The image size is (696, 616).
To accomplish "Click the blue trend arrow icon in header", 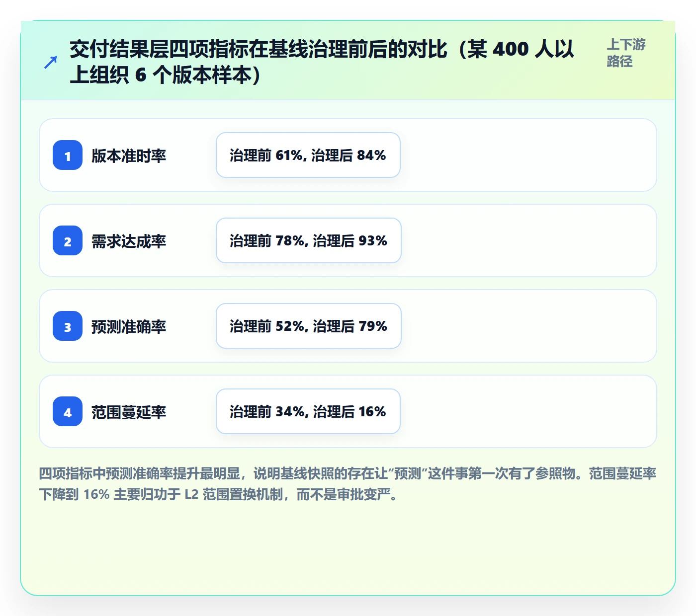I will [51, 62].
